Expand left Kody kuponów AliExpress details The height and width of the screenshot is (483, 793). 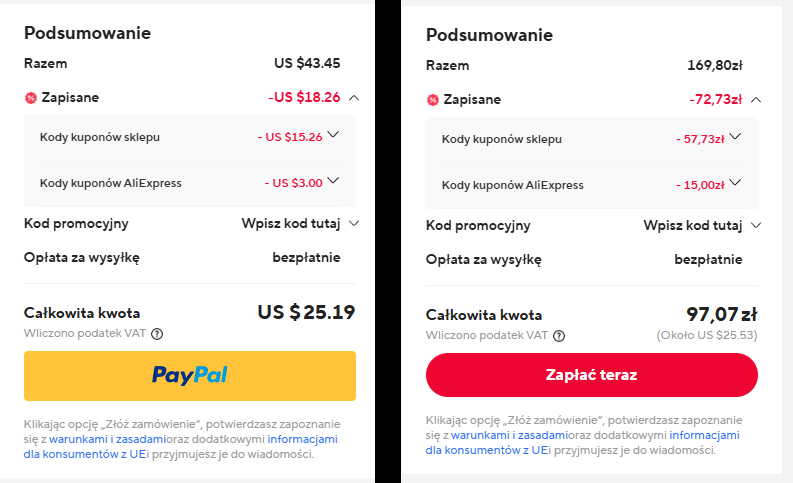333,181
